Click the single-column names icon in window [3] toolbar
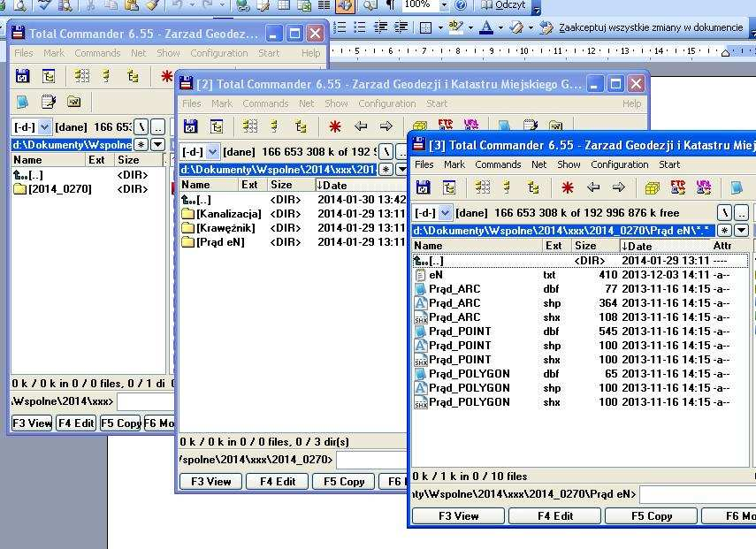Screen dimensions: 756x549 (507, 187)
